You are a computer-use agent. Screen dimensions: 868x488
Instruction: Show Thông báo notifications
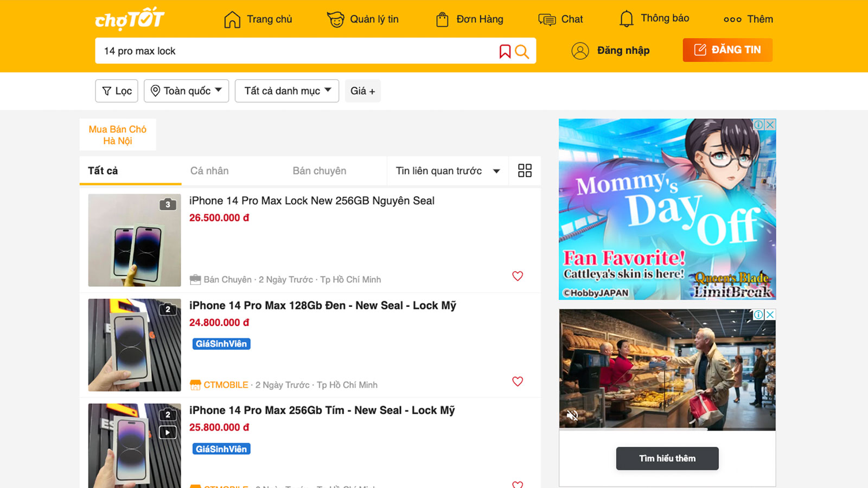click(654, 18)
